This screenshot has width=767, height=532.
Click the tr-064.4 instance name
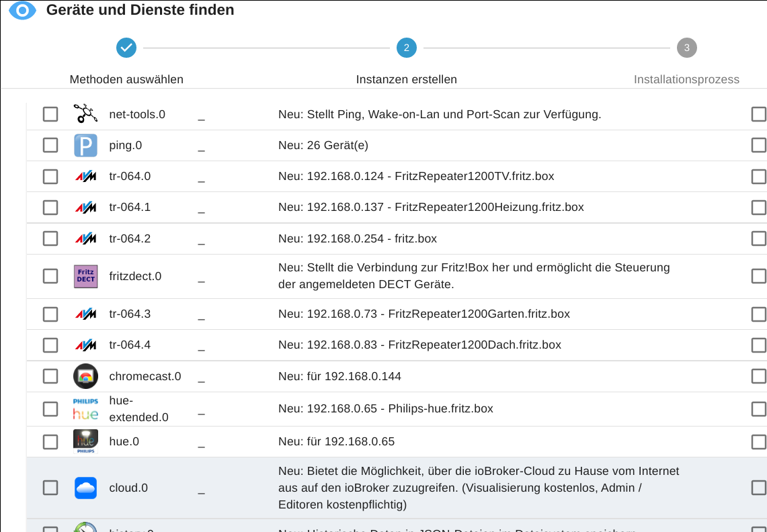(x=130, y=345)
